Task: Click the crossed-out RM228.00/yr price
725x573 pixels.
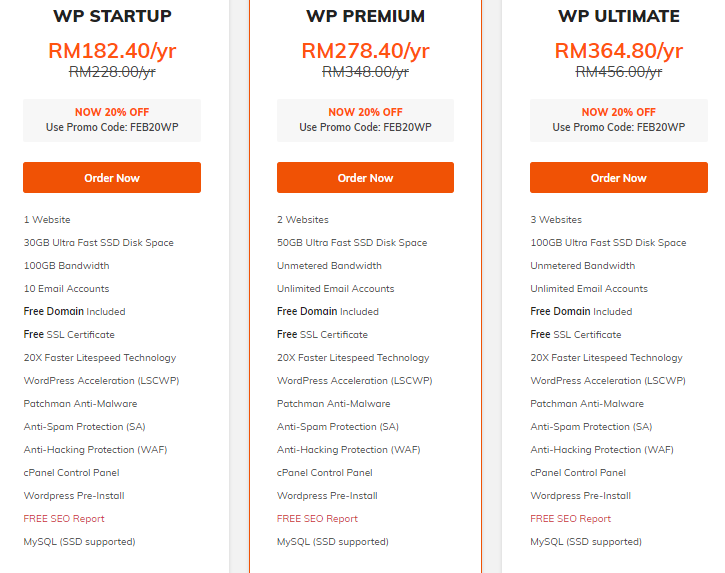Action: [x=112, y=72]
